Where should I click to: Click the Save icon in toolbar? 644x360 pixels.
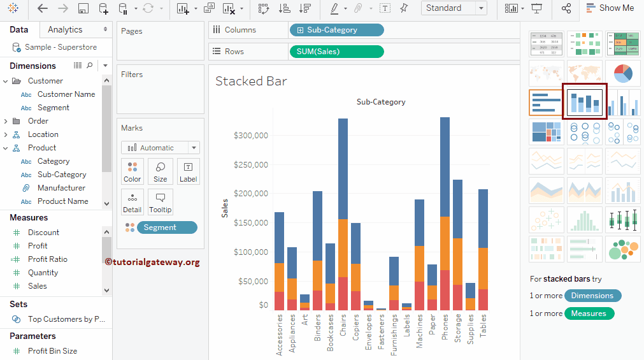click(x=83, y=8)
